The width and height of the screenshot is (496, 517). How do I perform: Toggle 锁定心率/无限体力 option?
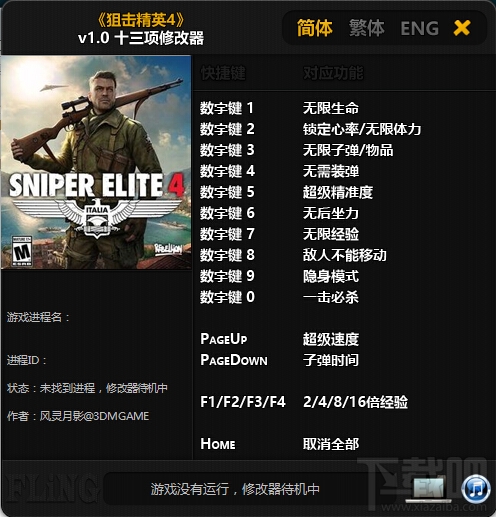[362, 129]
